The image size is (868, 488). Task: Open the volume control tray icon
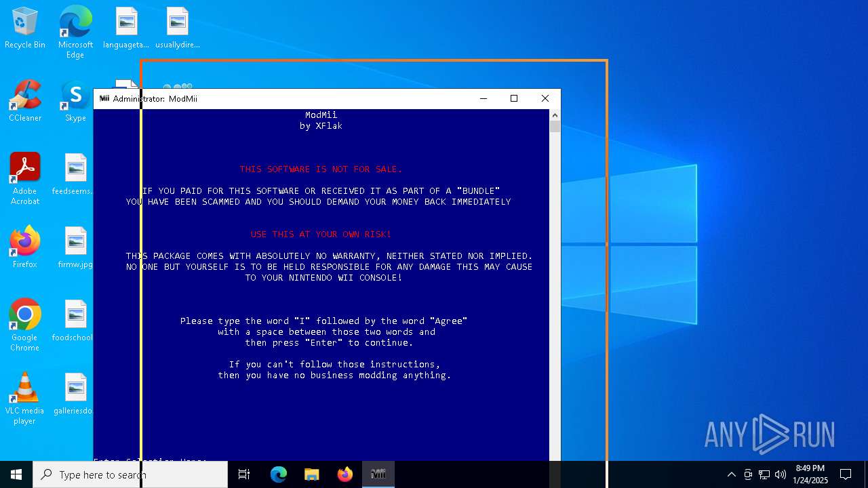tap(781, 474)
